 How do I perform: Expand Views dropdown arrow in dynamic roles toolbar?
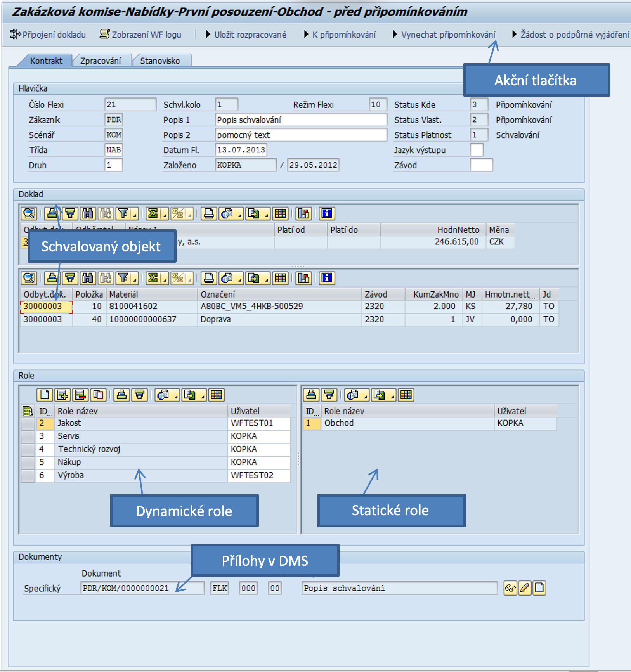pos(176,396)
